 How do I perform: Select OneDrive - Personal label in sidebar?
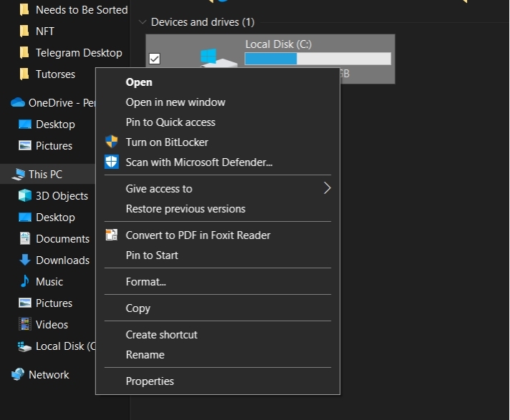[x=62, y=102]
